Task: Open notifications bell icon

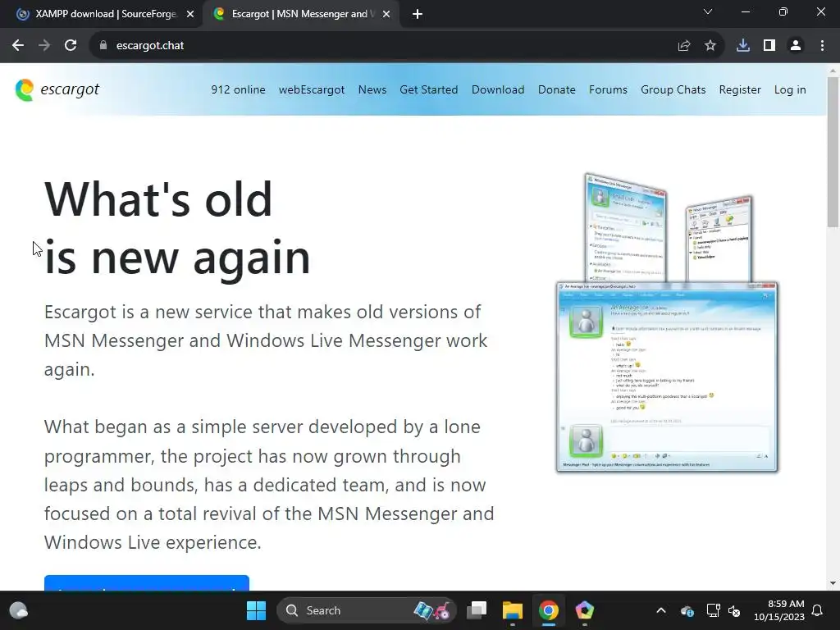Action: click(x=818, y=610)
